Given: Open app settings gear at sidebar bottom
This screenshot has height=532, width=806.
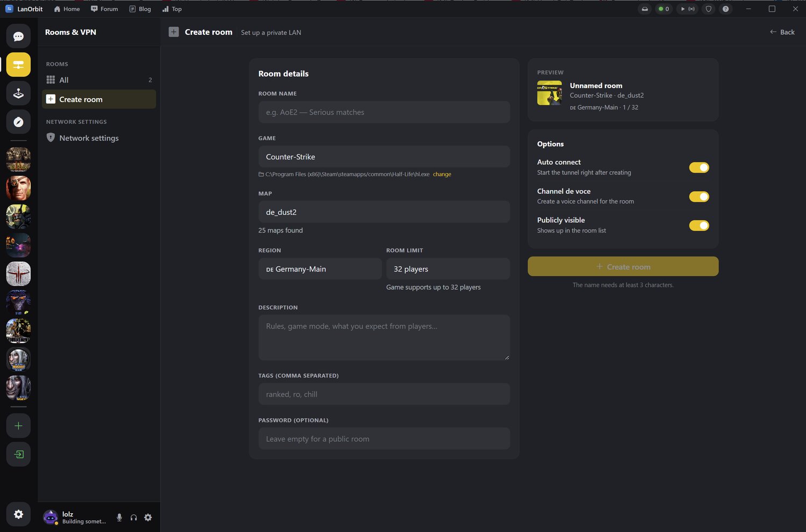Looking at the screenshot, I should (x=18, y=514).
